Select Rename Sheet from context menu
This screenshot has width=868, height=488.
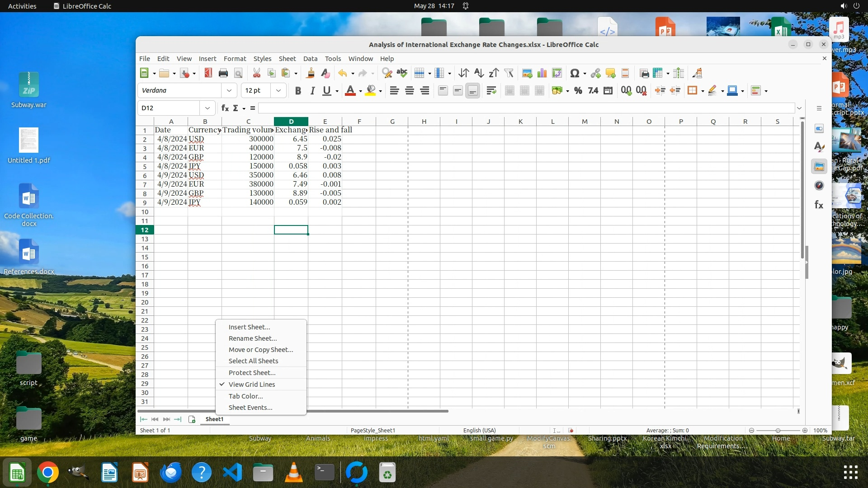pyautogui.click(x=253, y=338)
